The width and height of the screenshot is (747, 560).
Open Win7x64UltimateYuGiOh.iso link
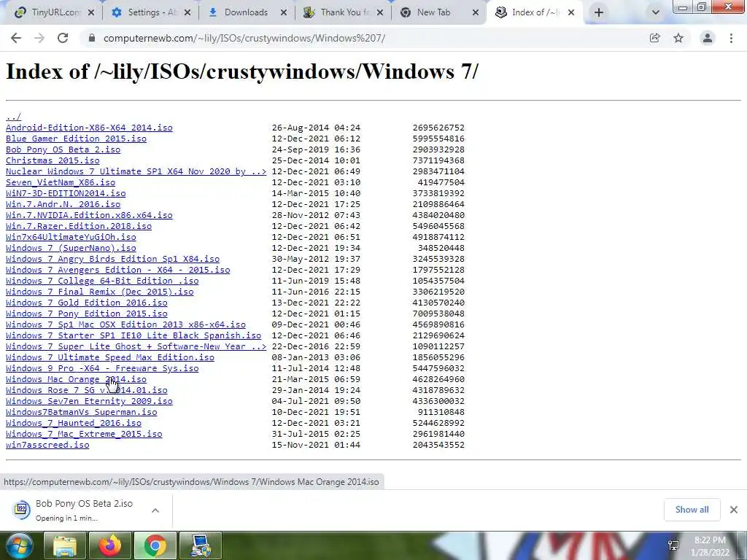point(71,237)
